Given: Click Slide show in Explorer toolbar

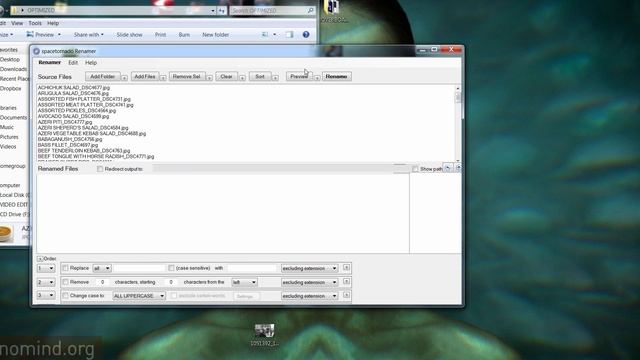Looking at the screenshot, I should click(129, 35).
